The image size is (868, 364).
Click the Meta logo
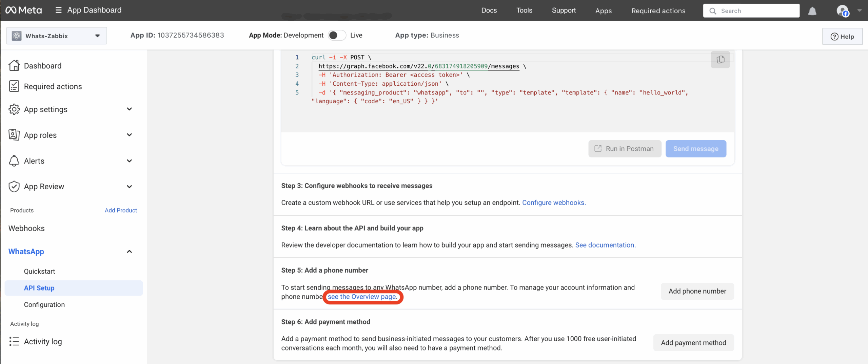[x=23, y=10]
